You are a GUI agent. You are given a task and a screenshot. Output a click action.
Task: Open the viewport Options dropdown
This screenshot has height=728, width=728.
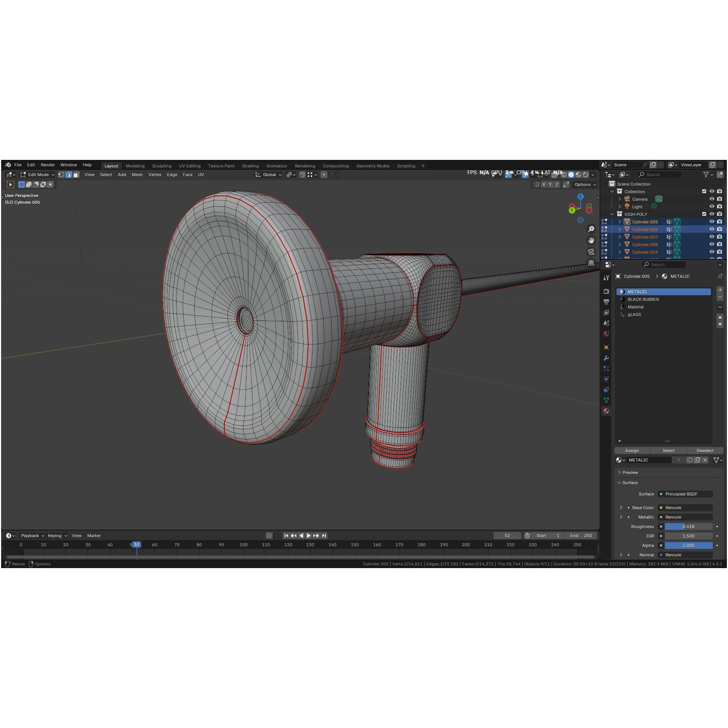[585, 184]
